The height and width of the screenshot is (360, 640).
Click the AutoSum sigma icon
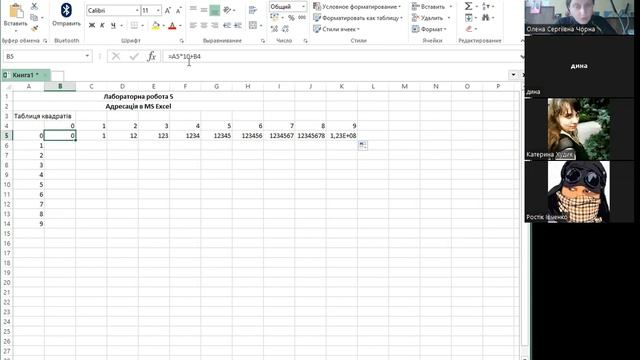click(469, 6)
